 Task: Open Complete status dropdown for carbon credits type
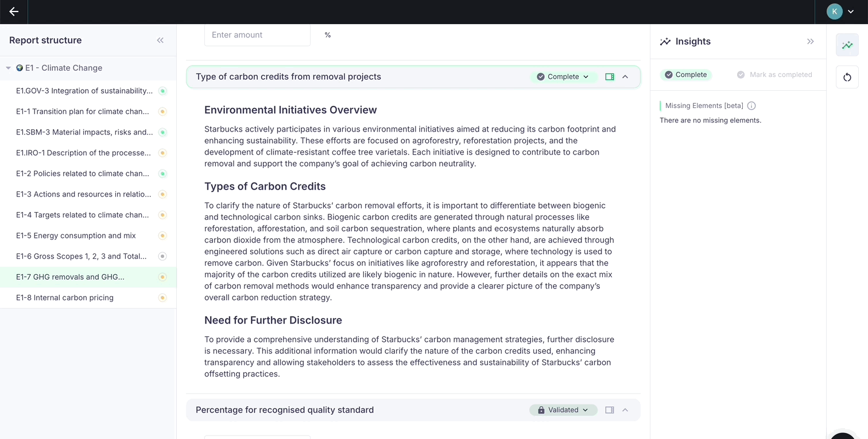[x=563, y=76]
